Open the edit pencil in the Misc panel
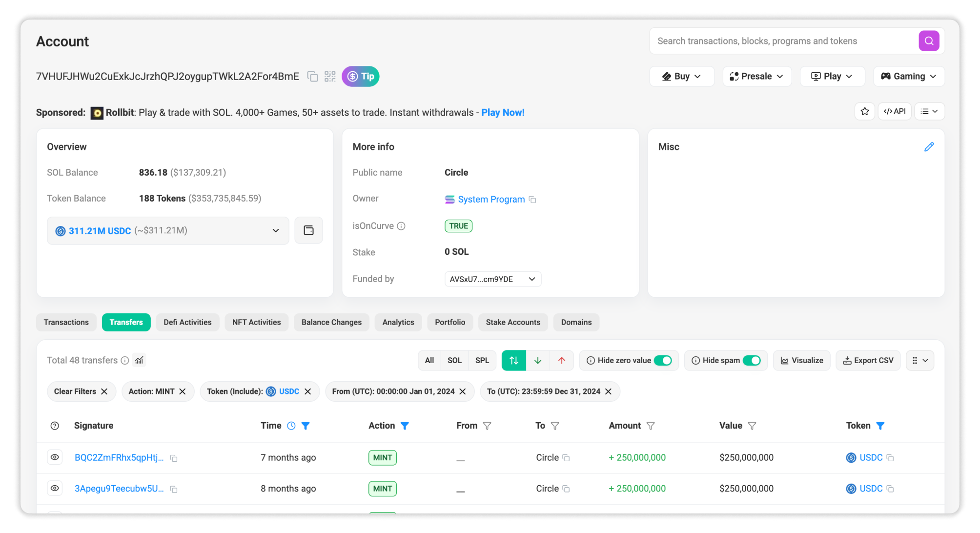This screenshot has height=533, width=980. click(929, 146)
